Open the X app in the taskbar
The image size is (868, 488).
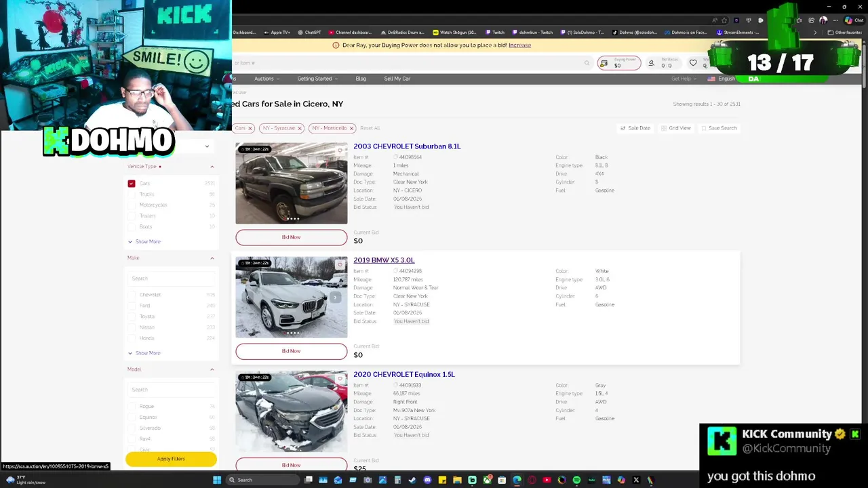coord(636,480)
